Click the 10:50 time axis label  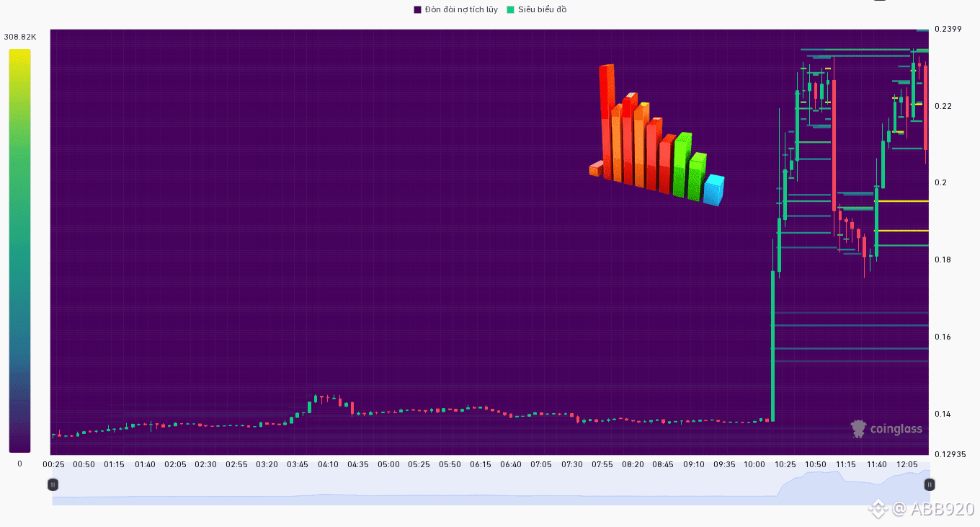[816, 464]
